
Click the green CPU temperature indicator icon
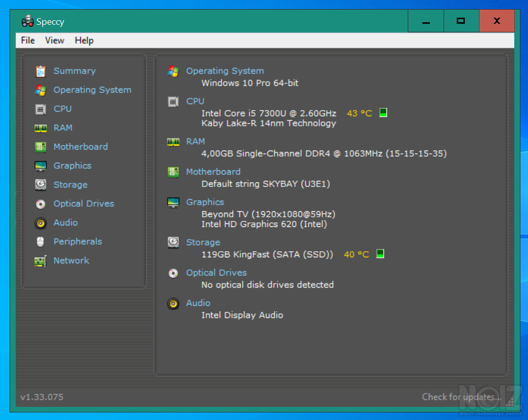tap(383, 113)
